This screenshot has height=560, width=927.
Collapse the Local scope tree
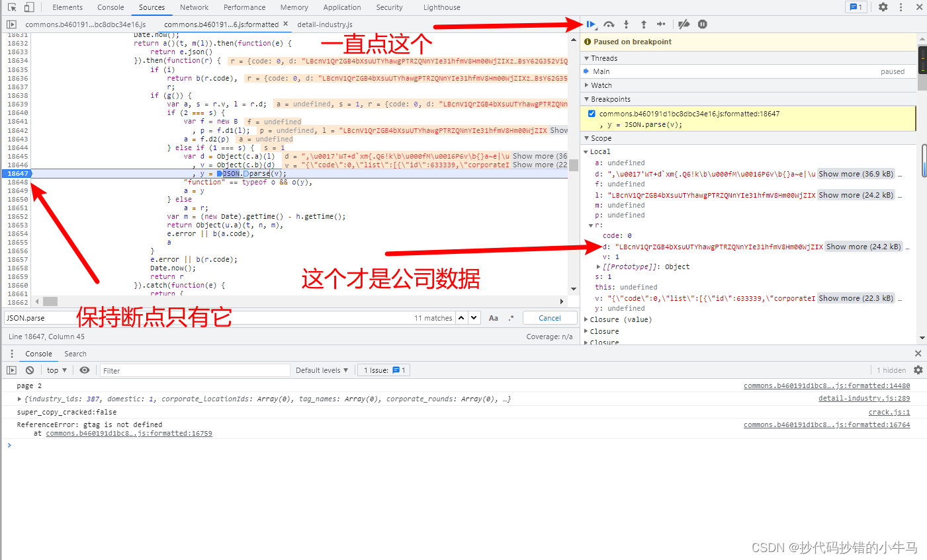pyautogui.click(x=586, y=152)
